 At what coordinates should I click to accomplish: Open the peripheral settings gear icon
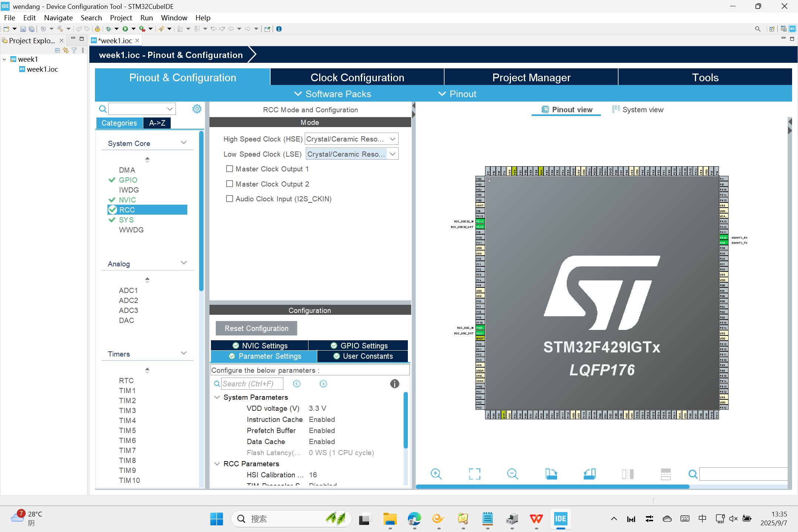pyautogui.click(x=197, y=109)
